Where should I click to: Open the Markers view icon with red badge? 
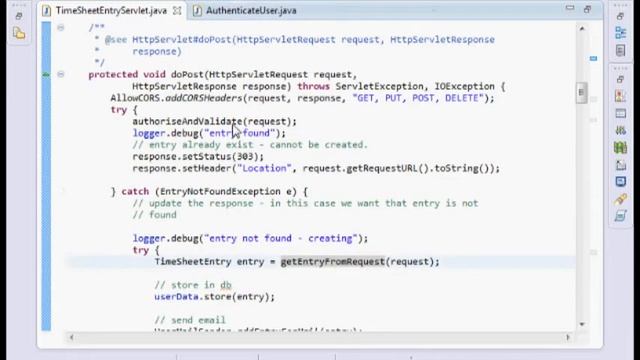tap(620, 96)
